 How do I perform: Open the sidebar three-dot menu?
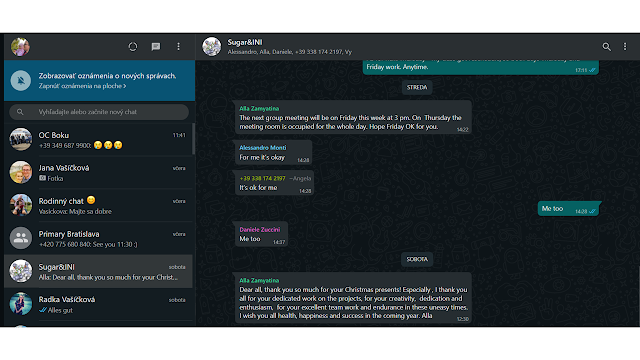[178, 47]
